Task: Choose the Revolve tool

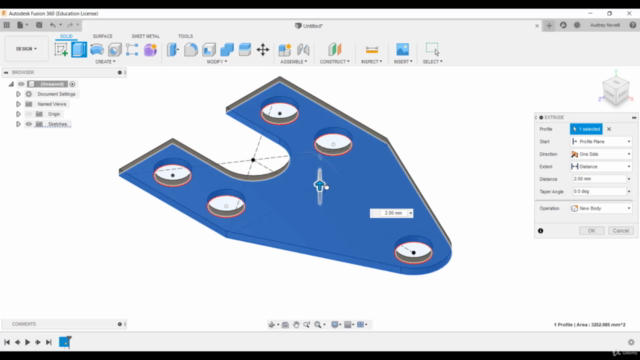Action: (x=97, y=50)
